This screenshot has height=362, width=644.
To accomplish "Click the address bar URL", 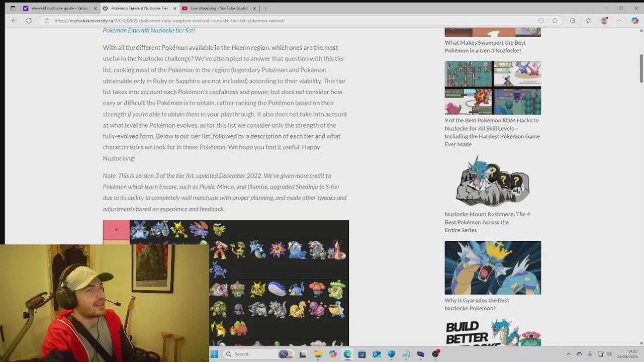I will point(169,21).
